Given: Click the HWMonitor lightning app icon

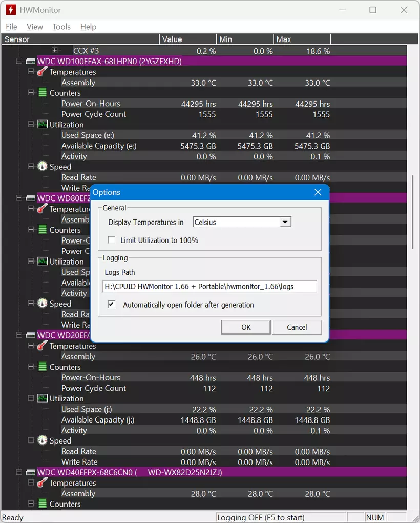Looking at the screenshot, I should click(11, 10).
